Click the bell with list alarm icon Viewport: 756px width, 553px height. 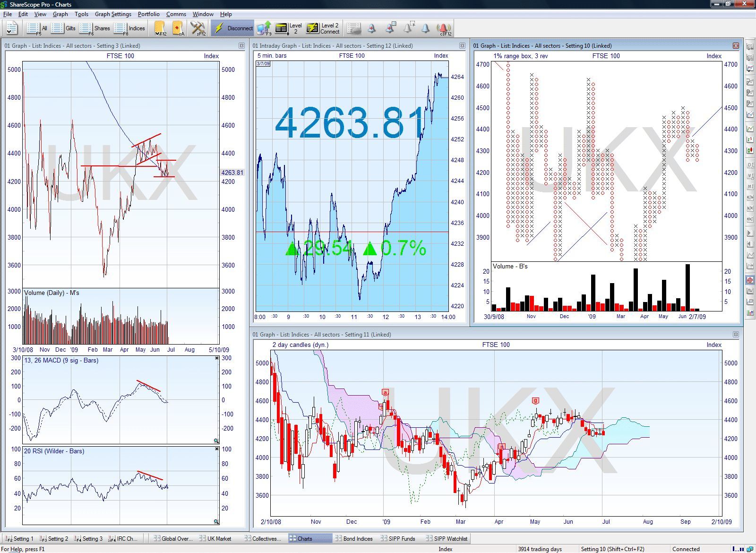tap(390, 28)
